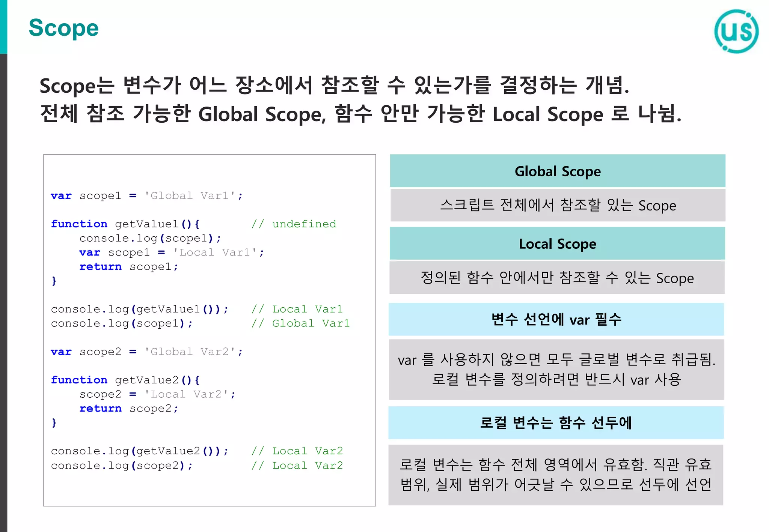Click '// Local Var2' comment beside console.log(scope2)
This screenshot has height=532, width=769.
click(297, 466)
